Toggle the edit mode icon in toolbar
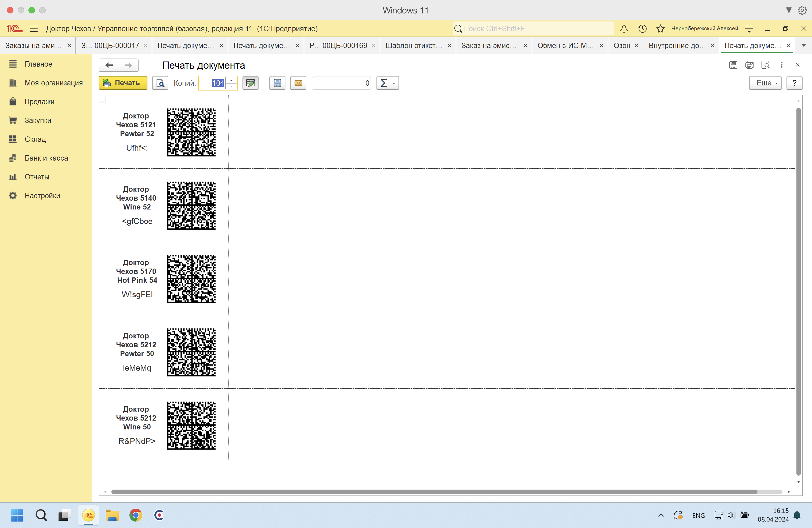Viewport: 812px width, 528px height. point(251,83)
